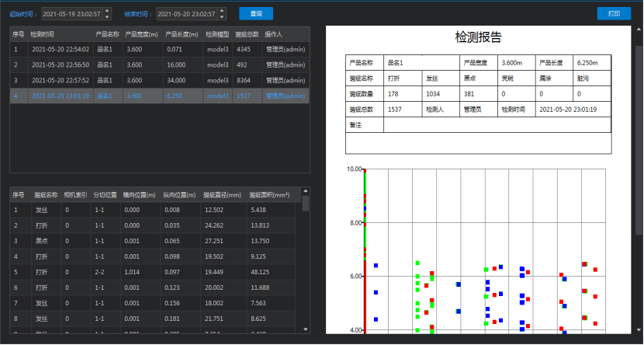644x345 pixels.
Task: Select record 2021-05-20 22:56:50
Action: point(159,65)
